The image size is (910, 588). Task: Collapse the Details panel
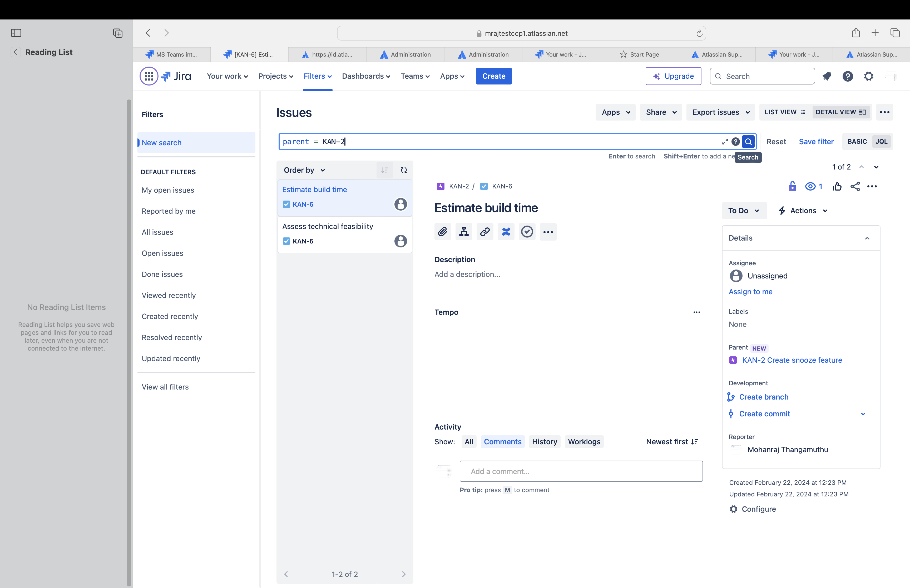click(x=867, y=238)
